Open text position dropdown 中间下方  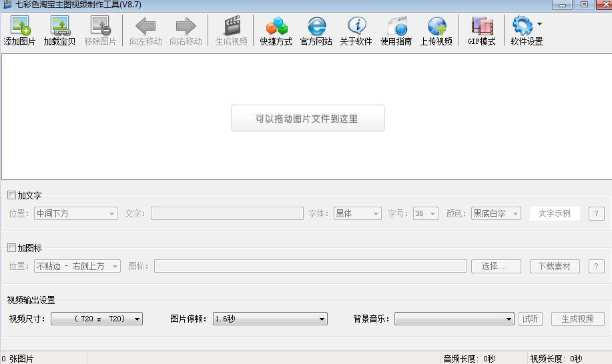click(75, 213)
